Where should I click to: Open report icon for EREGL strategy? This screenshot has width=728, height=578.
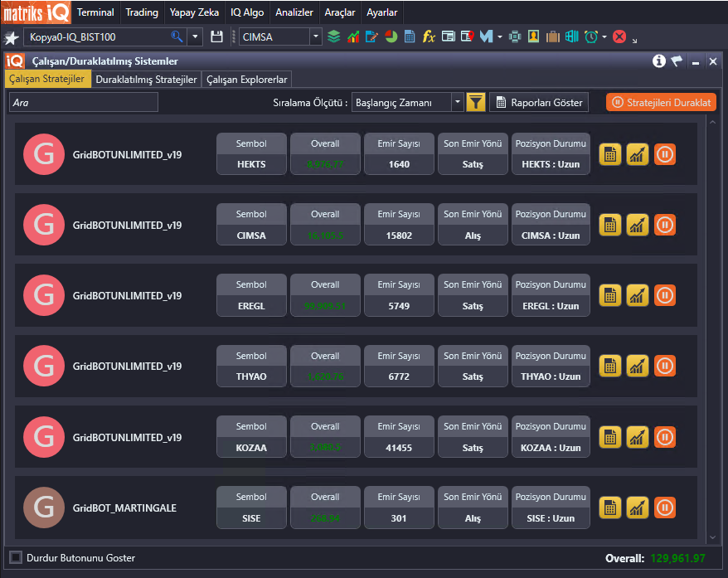[x=610, y=295]
